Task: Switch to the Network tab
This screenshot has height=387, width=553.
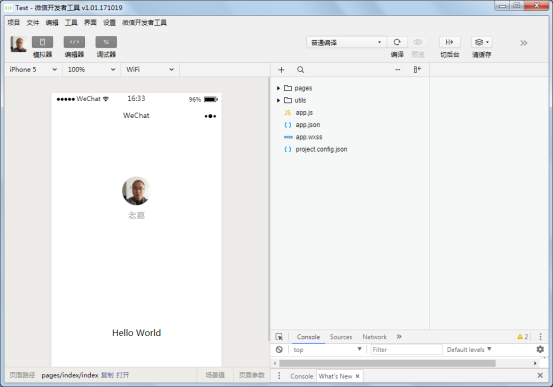Action: pyautogui.click(x=375, y=337)
